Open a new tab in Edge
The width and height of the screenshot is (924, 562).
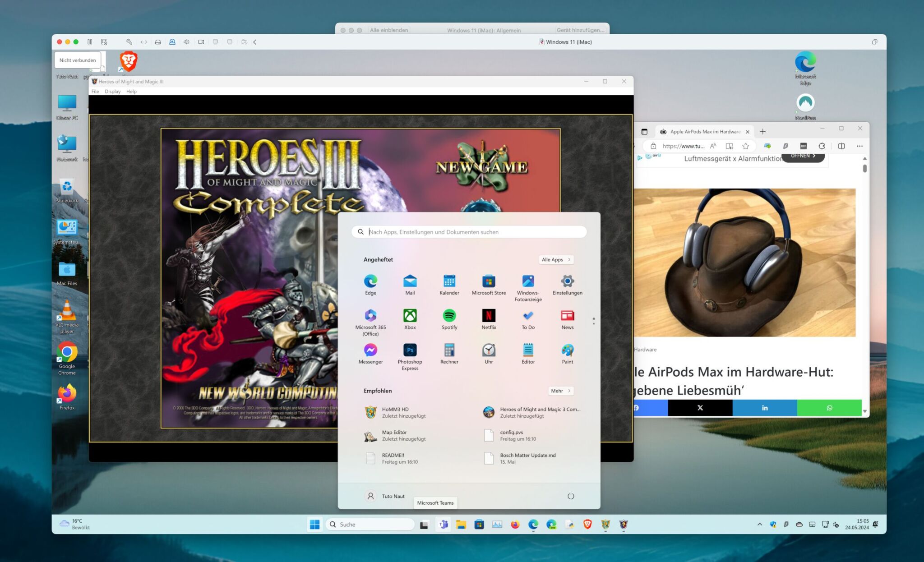click(x=762, y=132)
